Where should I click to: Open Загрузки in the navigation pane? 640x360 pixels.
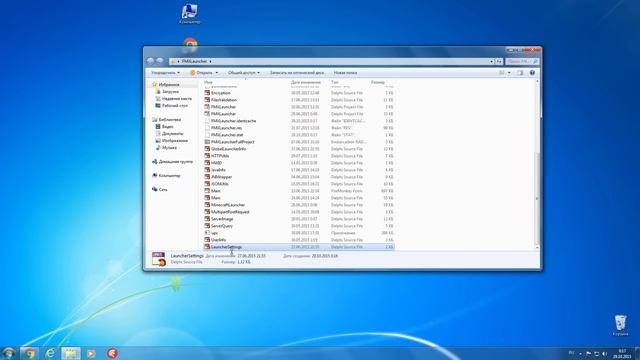coord(170,91)
